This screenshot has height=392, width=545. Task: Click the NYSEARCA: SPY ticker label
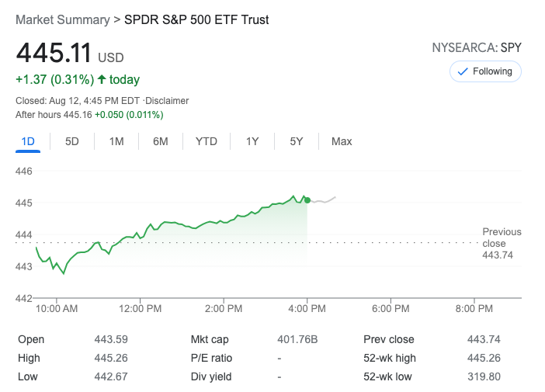pyautogui.click(x=477, y=48)
